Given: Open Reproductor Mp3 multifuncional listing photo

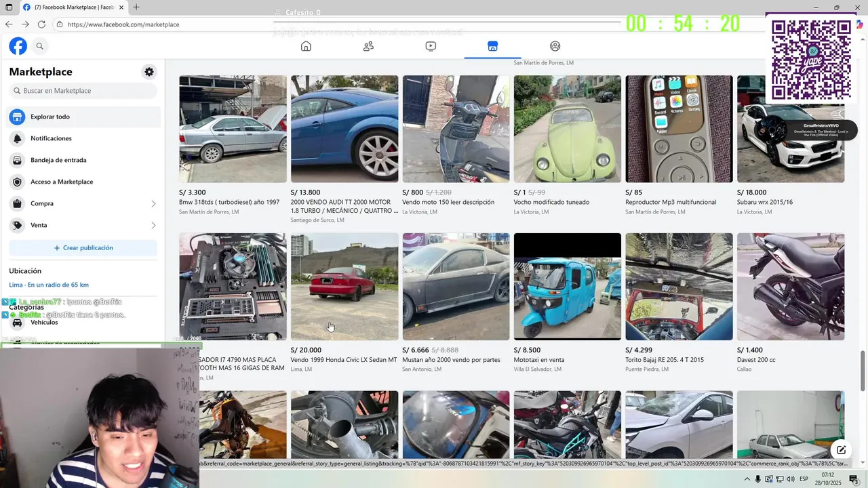Looking at the screenshot, I should 679,129.
